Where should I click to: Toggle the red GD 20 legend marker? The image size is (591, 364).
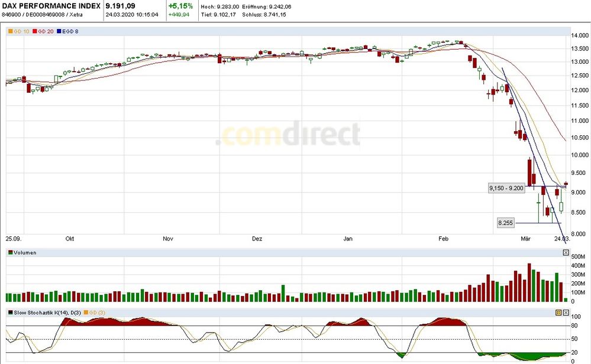pos(35,31)
